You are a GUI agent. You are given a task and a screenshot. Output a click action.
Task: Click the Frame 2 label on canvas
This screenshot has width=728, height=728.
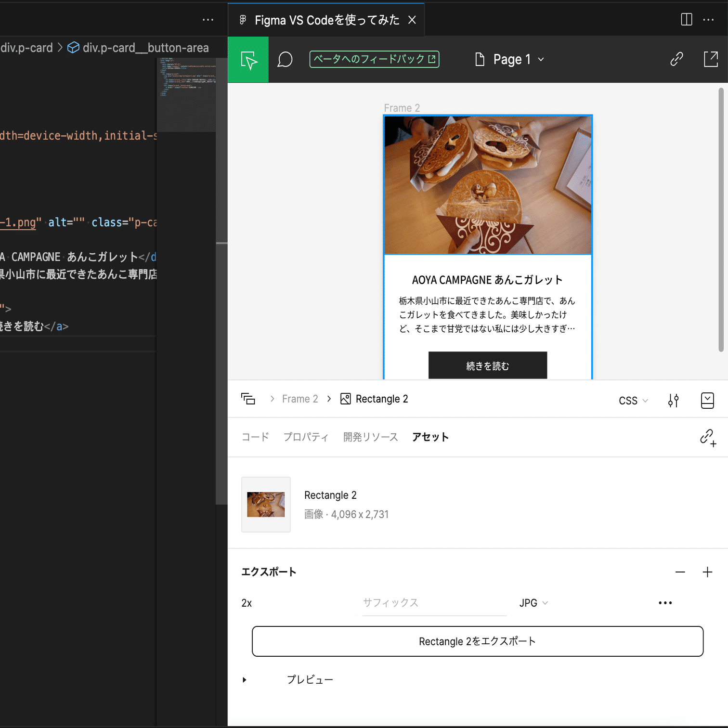click(402, 108)
